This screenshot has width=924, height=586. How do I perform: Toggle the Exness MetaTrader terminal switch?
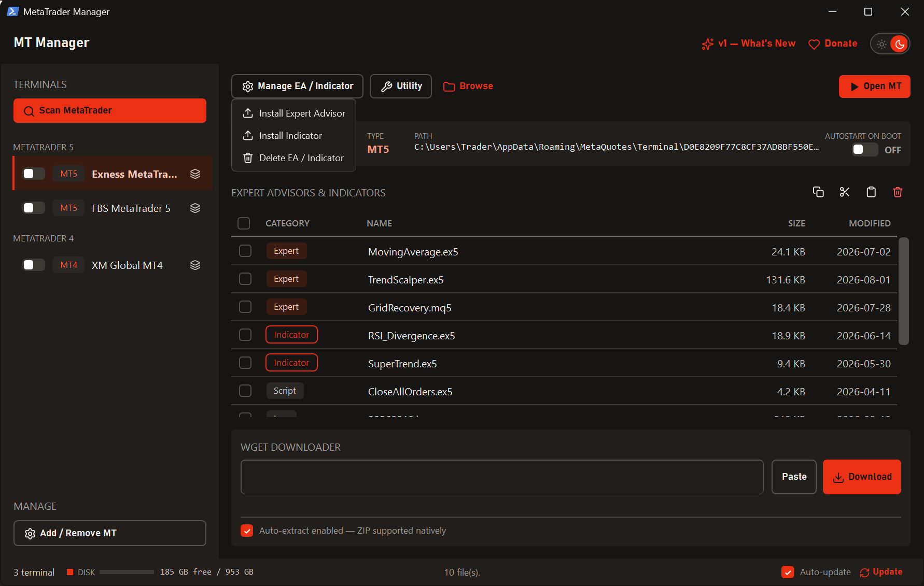(34, 174)
